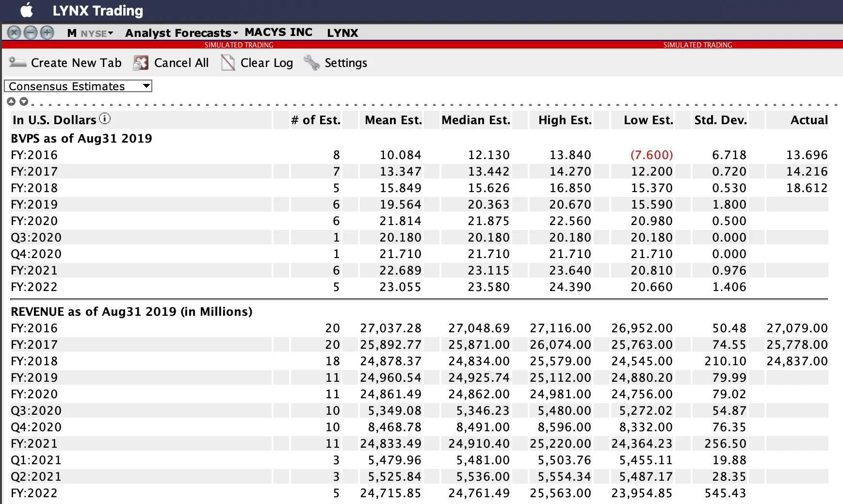Click info icon beside In U.S. Dollars
The height and width of the screenshot is (504, 843).
pyautogui.click(x=105, y=119)
